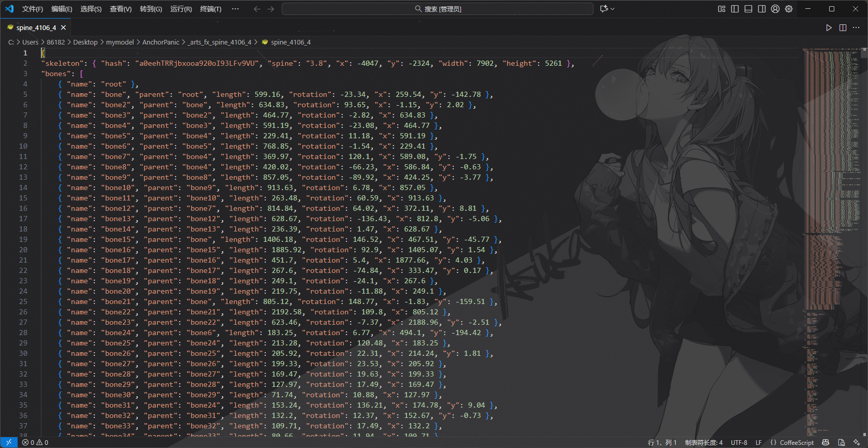Open the _arts_fx_spine_4106_4 breadcrumb dropdown
This screenshot has height=448, width=868.
pos(220,42)
